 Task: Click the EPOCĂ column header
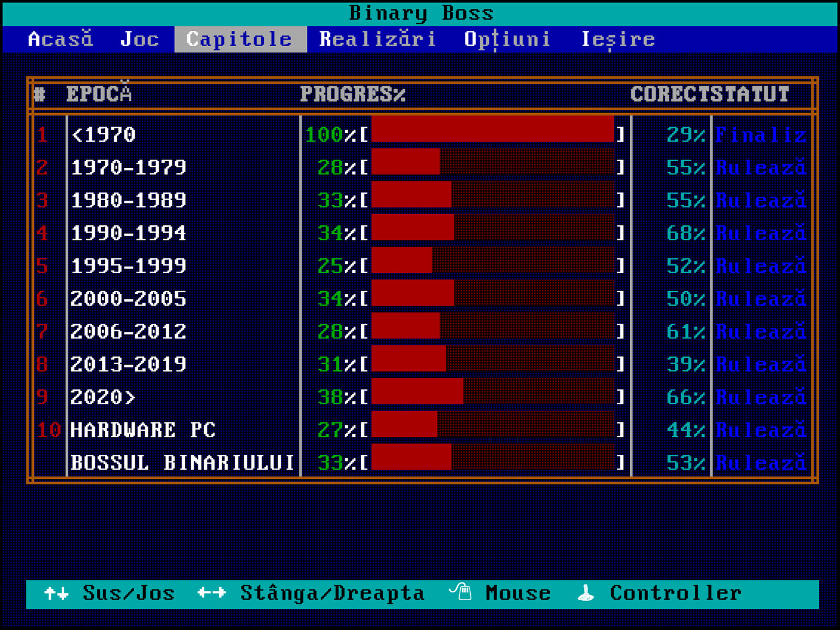pyautogui.click(x=99, y=94)
